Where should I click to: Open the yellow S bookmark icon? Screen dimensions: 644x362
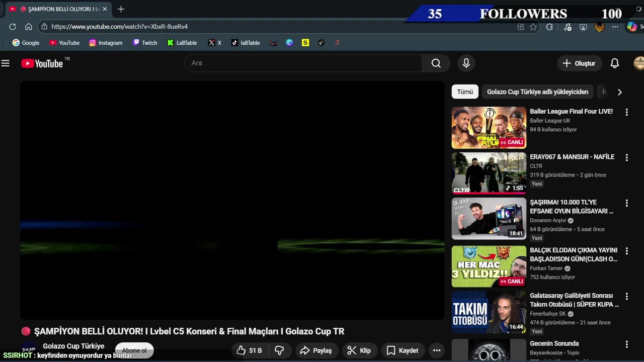click(x=305, y=43)
